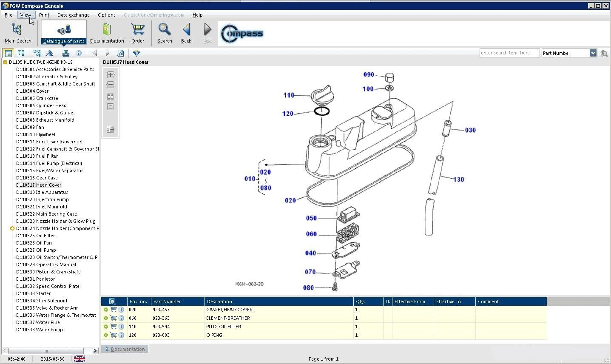
Task: Open Main Search tool
Action: point(18,33)
